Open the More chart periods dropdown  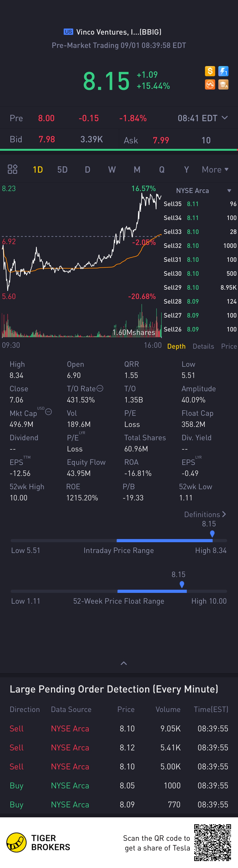pyautogui.click(x=215, y=170)
